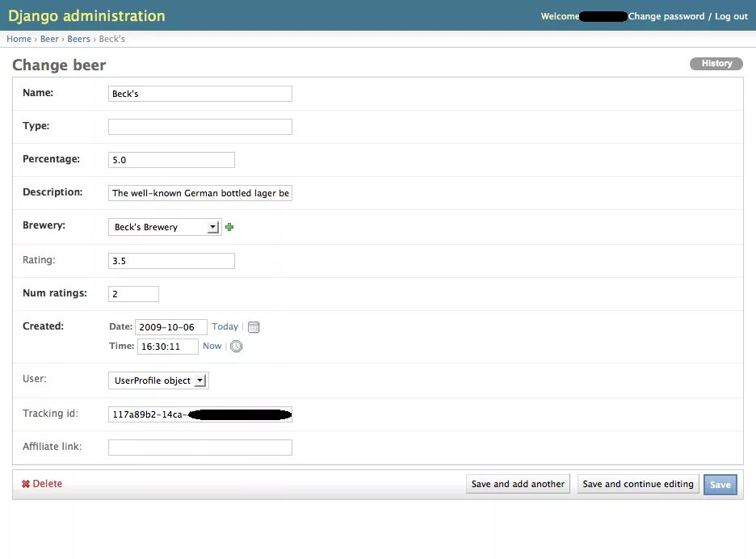The width and height of the screenshot is (756, 559).
Task: Go to Home in the breadcrumbs
Action: click(19, 39)
